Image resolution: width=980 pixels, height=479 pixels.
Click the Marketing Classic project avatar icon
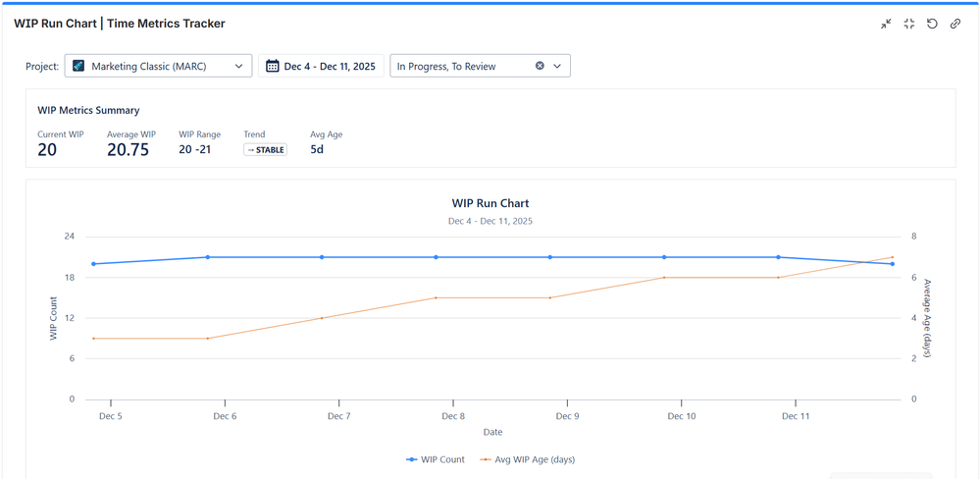tap(78, 66)
